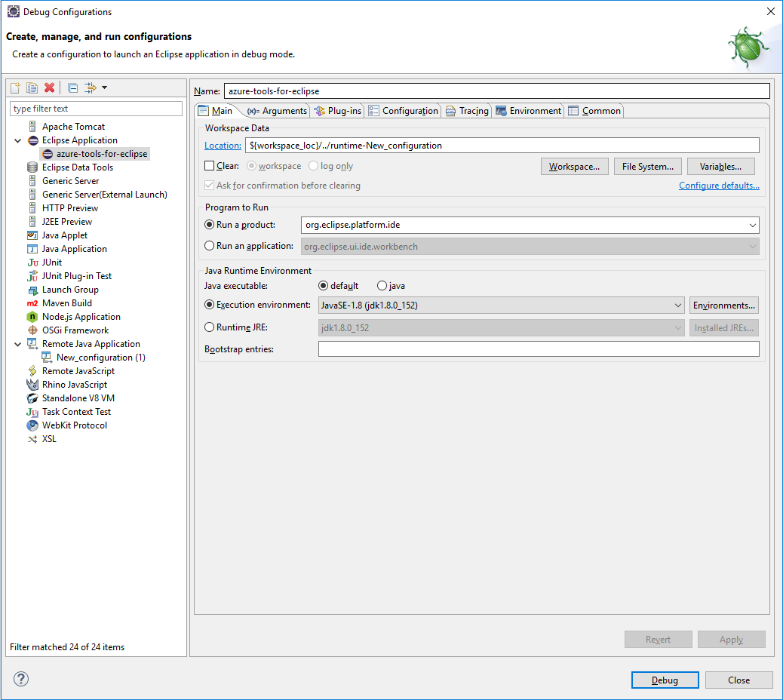Image resolution: width=783 pixels, height=700 pixels.
Task: Select Apache Tomcat icon in tree
Action: (32, 126)
